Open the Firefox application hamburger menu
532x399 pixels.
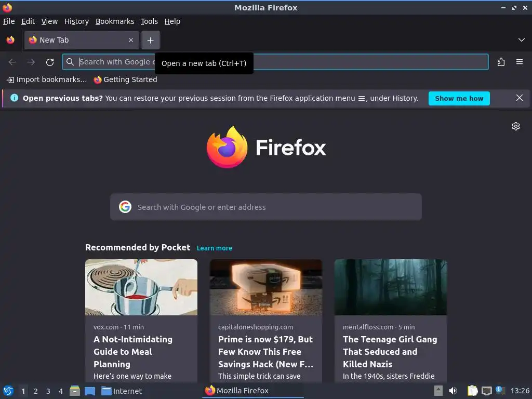pos(520,62)
